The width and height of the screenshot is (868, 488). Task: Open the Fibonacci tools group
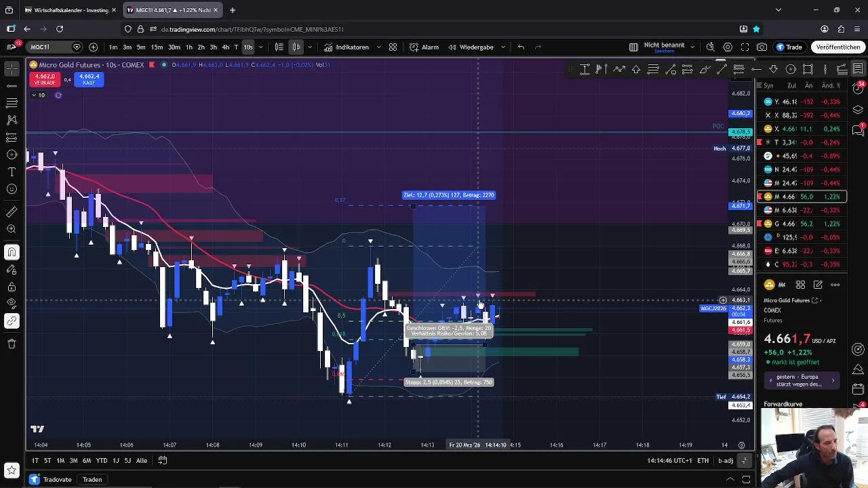click(12, 103)
